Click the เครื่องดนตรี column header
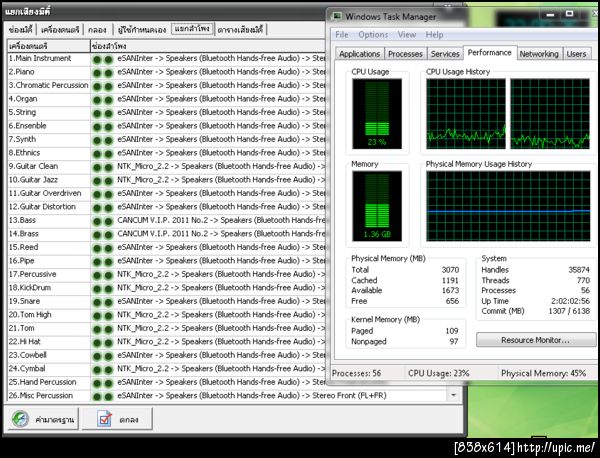 coord(49,46)
